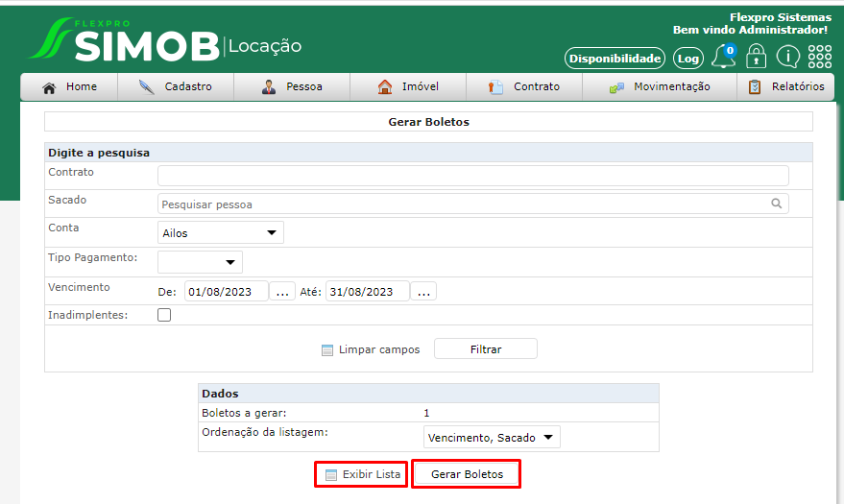Click the Limpar campos link

tap(379, 349)
